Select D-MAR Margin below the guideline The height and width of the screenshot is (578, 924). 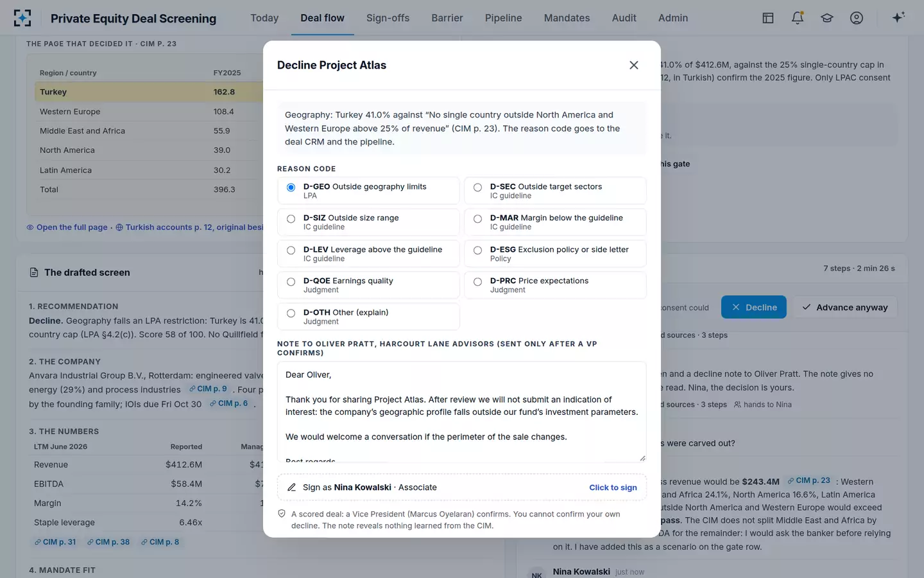pyautogui.click(x=555, y=222)
